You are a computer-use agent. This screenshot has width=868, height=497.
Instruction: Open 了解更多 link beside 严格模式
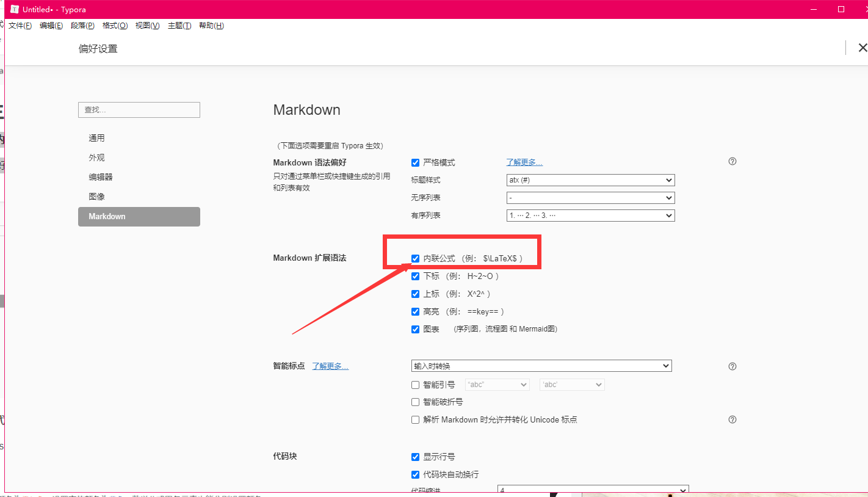(x=524, y=162)
